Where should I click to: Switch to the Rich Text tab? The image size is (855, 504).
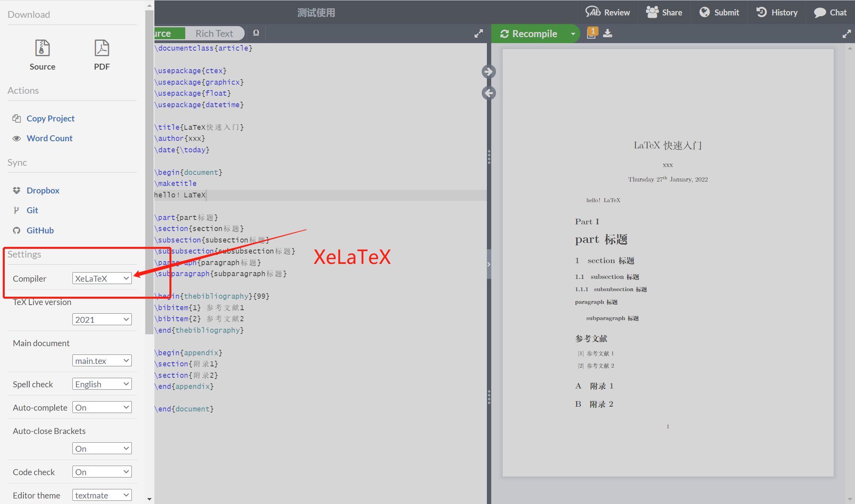point(214,33)
